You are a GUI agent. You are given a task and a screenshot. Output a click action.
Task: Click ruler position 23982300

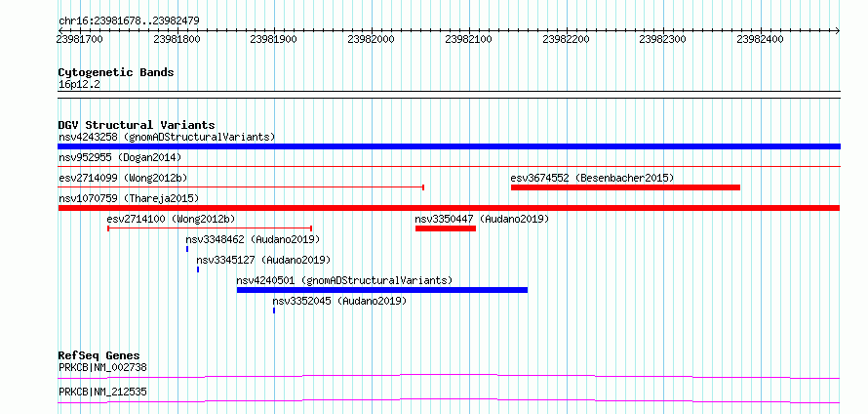pyautogui.click(x=662, y=39)
